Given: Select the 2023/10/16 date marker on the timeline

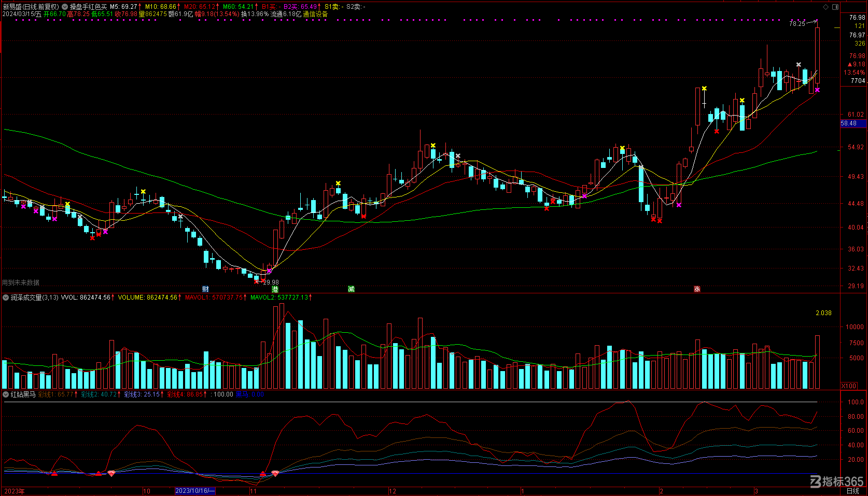Looking at the screenshot, I should tap(195, 491).
